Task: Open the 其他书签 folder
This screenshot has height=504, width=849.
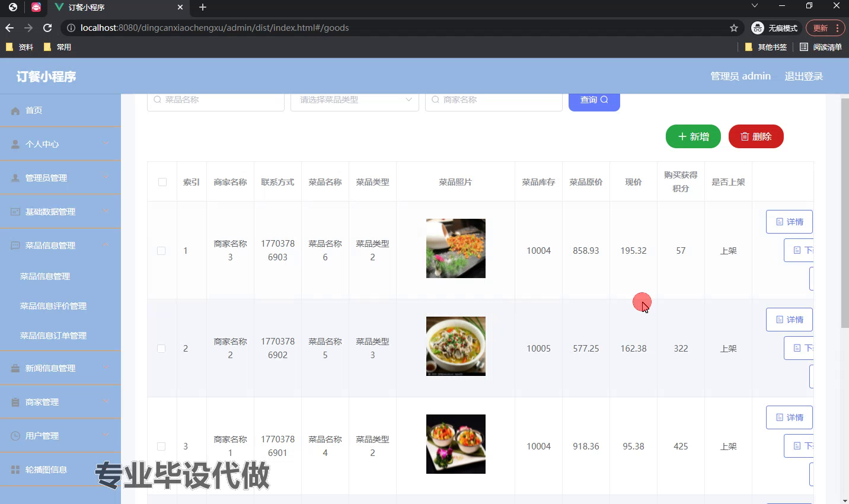Action: click(766, 47)
